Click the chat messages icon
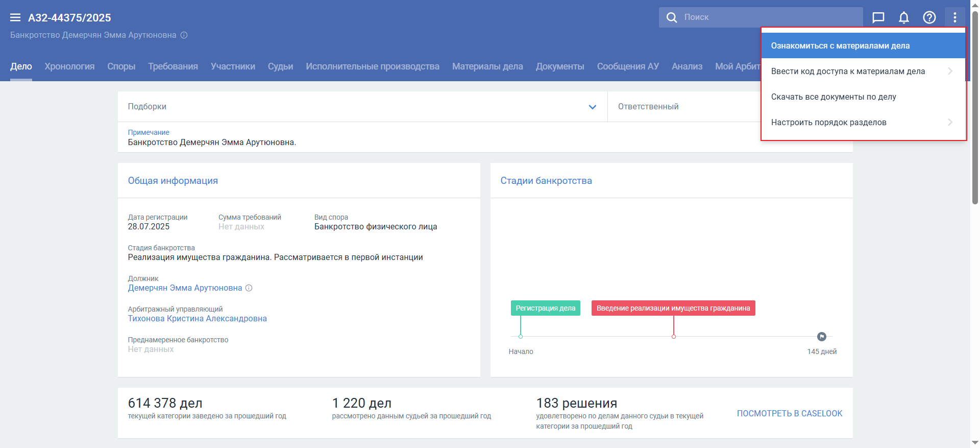This screenshot has height=448, width=980. [x=878, y=18]
